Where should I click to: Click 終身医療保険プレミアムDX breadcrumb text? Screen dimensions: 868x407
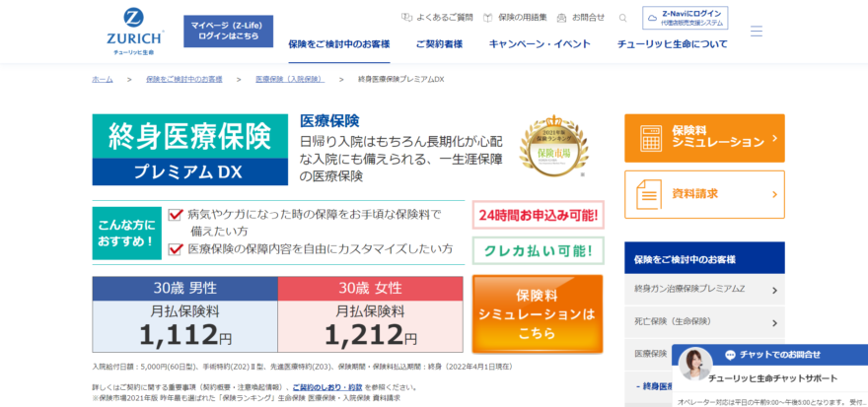point(400,79)
